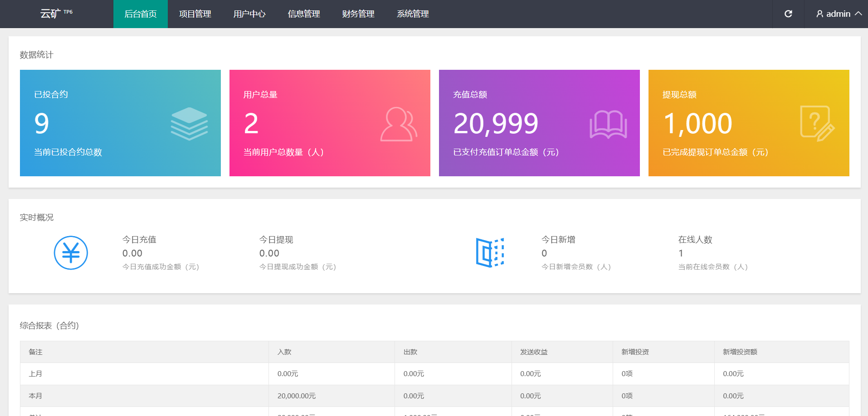Viewport: 868px width, 416px height.
Task: Click the 今日新增 label
Action: 558,240
